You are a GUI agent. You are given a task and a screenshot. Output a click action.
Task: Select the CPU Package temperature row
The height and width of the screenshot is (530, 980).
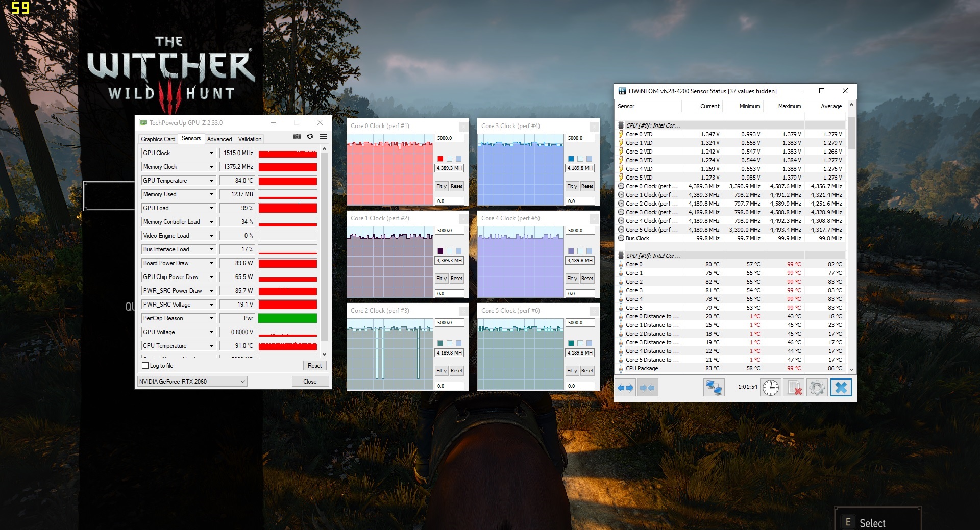(730, 368)
